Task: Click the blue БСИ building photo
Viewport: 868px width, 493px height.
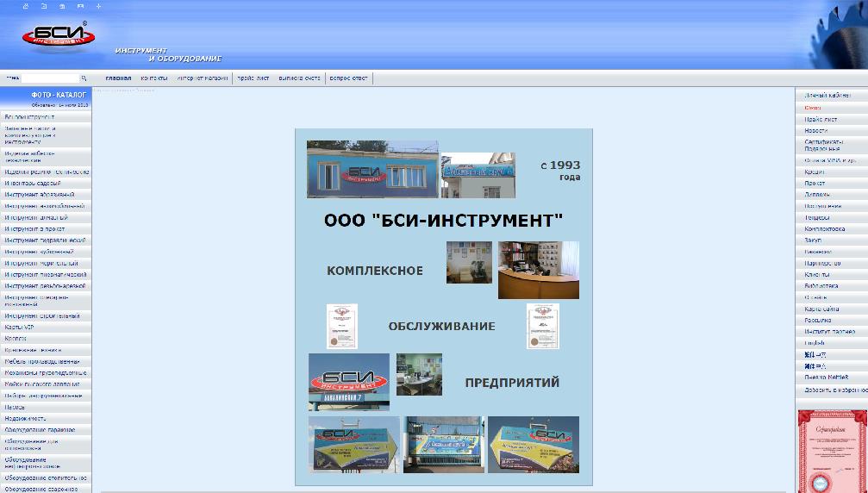Action: point(372,169)
